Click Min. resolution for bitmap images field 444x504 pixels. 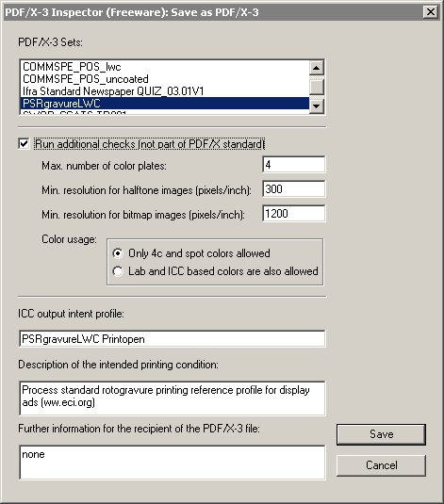294,214
